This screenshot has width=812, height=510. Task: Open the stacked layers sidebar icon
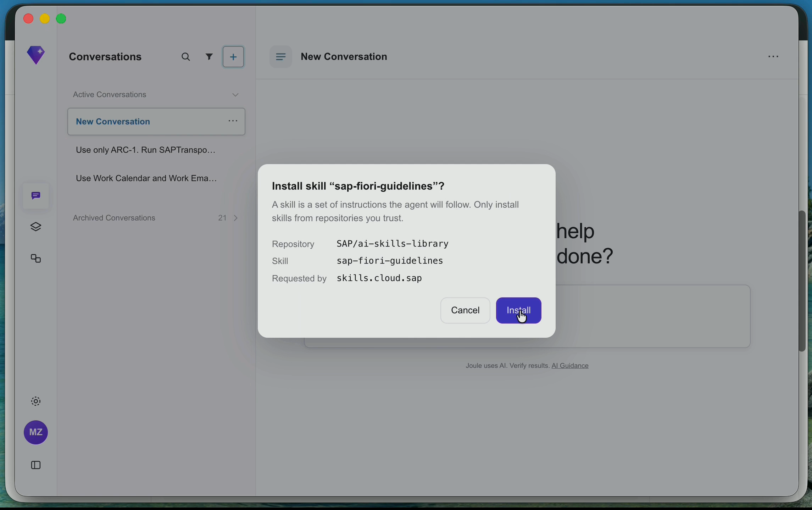coord(36,227)
